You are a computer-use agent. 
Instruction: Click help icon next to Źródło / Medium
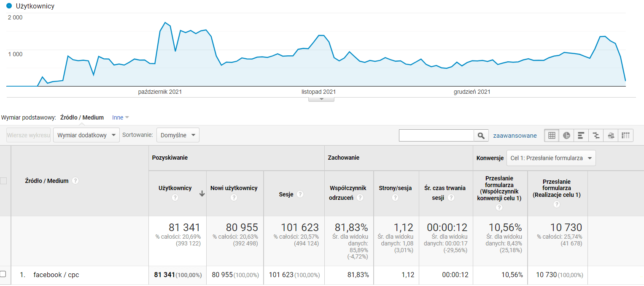click(x=75, y=181)
